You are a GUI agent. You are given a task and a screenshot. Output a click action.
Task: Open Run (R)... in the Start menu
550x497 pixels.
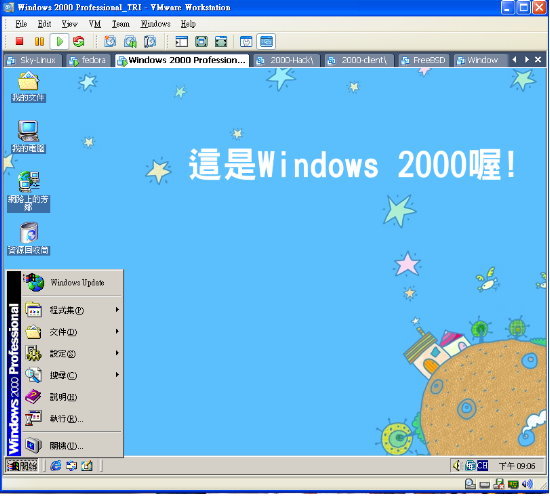tap(73, 419)
